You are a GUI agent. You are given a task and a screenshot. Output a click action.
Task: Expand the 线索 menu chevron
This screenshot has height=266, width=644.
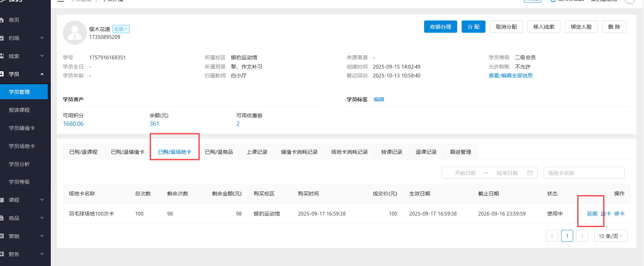(x=42, y=56)
